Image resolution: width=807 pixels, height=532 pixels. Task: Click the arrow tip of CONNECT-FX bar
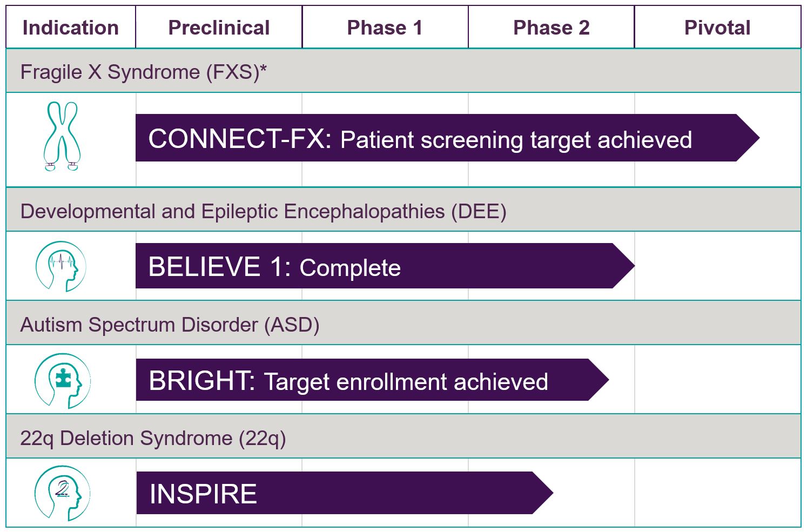click(748, 138)
